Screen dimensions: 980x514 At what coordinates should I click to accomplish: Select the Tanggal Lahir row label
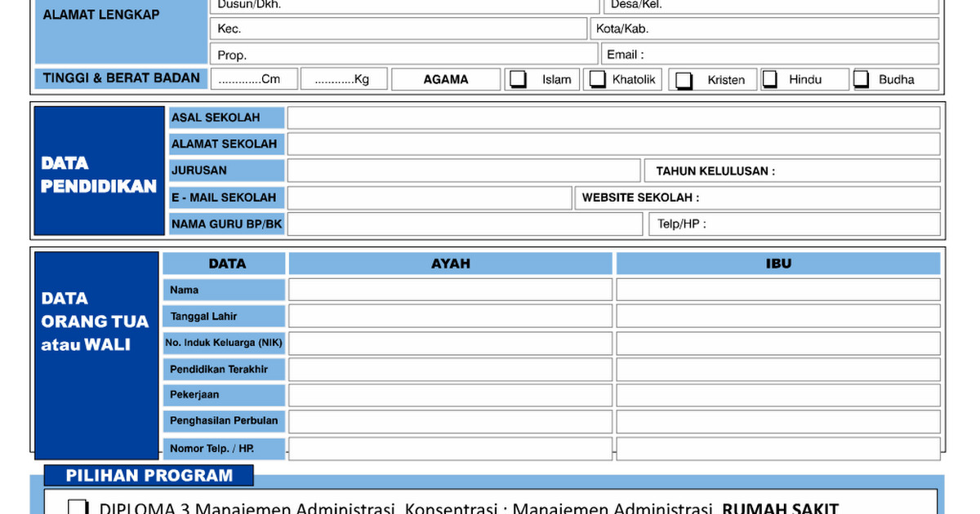click(204, 316)
